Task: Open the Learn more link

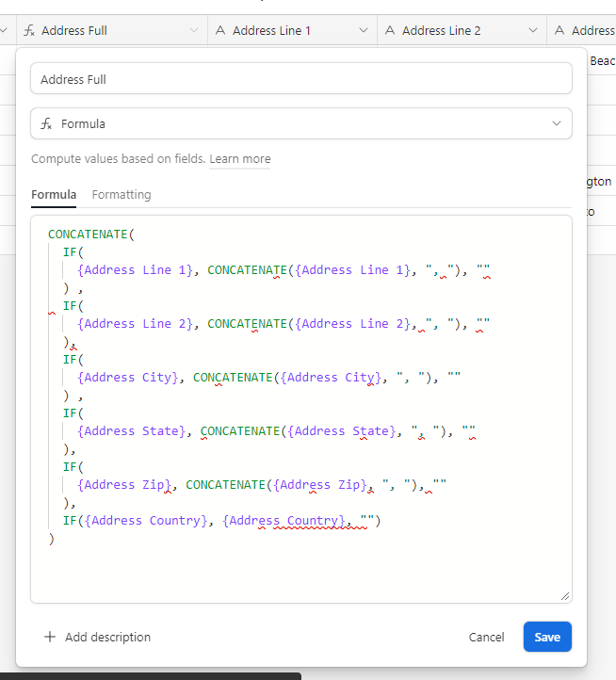Action: point(240,159)
